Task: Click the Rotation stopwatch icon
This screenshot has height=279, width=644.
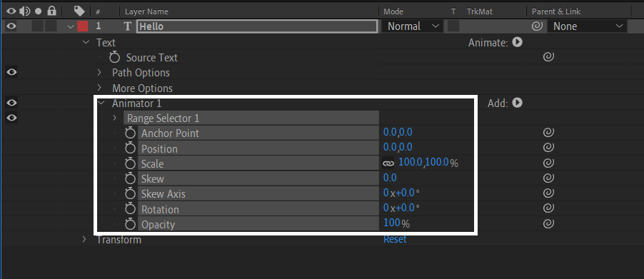Action: click(x=130, y=209)
